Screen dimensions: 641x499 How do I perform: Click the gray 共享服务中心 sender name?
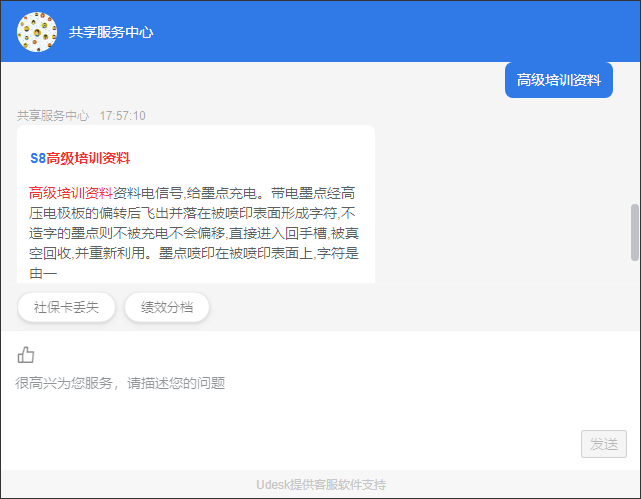tap(53, 116)
